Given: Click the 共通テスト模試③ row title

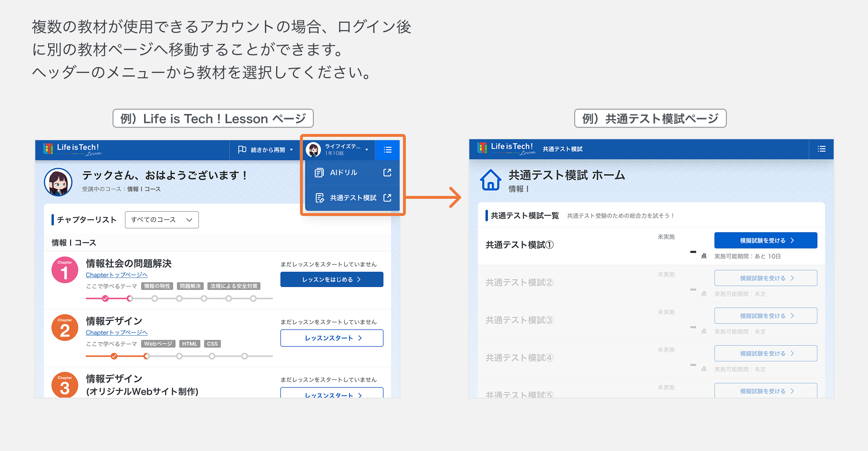Looking at the screenshot, I should click(520, 320).
